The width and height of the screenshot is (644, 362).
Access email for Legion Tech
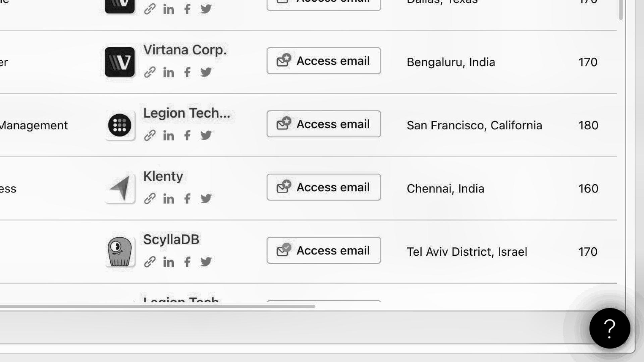point(323,124)
